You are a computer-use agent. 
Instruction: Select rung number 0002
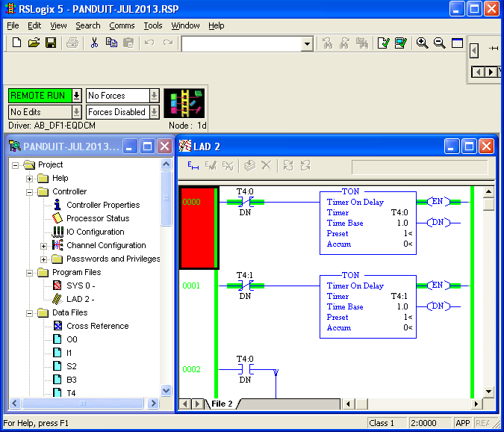point(191,369)
